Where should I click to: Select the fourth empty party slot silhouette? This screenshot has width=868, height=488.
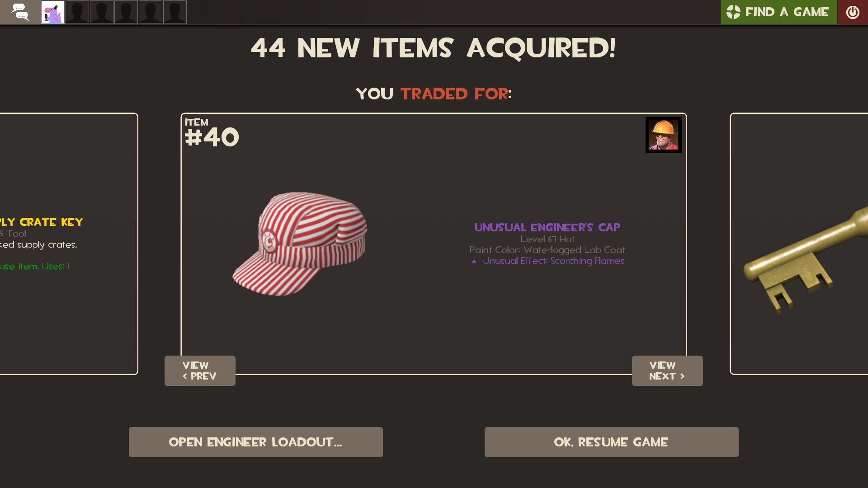point(151,12)
